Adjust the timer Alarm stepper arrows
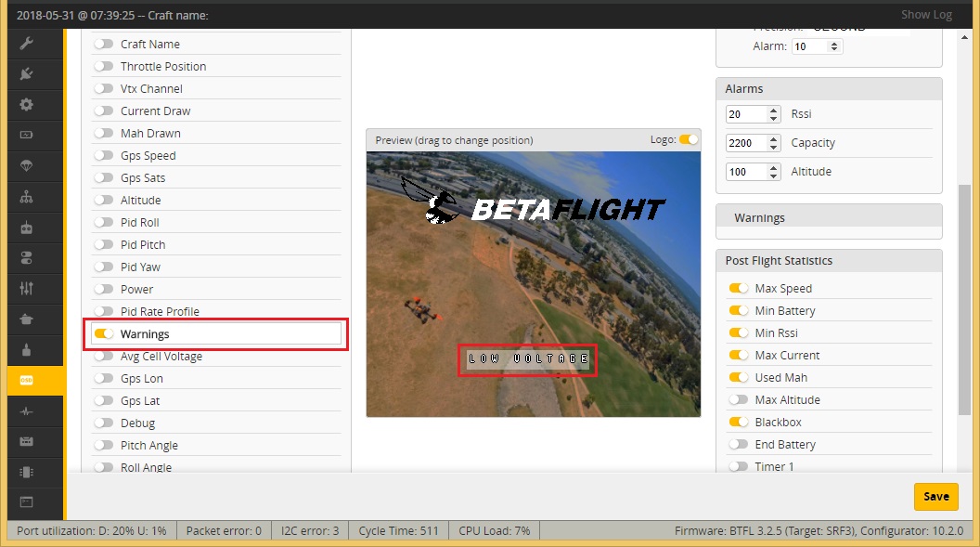This screenshot has height=547, width=980. click(833, 46)
